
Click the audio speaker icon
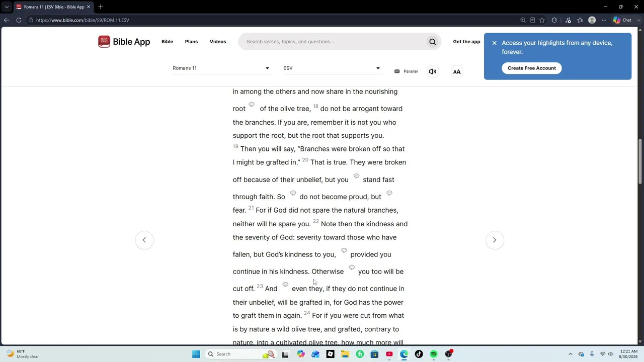[432, 71]
